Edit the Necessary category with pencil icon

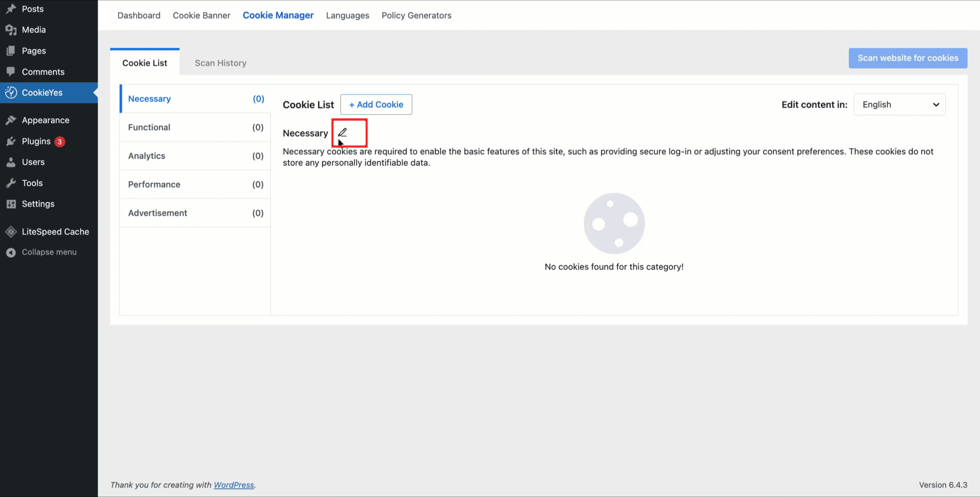[343, 132]
